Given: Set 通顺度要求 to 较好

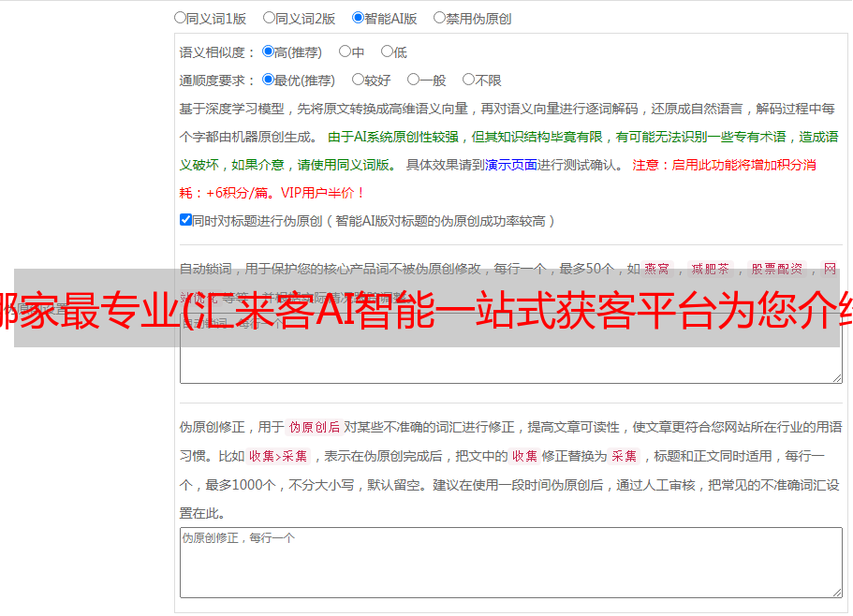Looking at the screenshot, I should (358, 80).
